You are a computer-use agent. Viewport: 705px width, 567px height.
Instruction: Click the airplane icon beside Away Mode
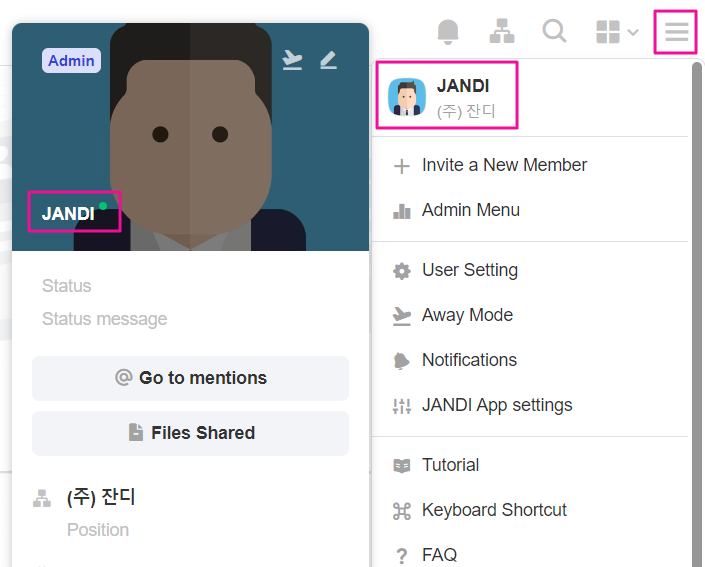click(x=402, y=316)
